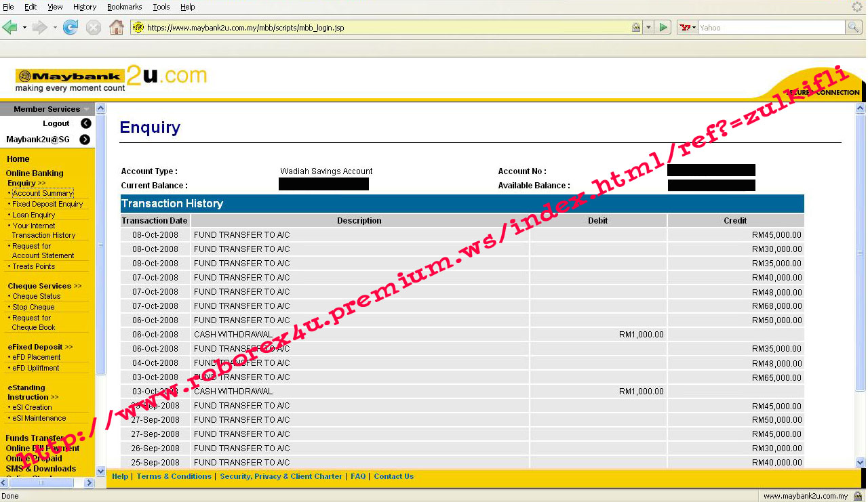View Your Internet Transaction History
The image size is (868, 502).
click(43, 230)
